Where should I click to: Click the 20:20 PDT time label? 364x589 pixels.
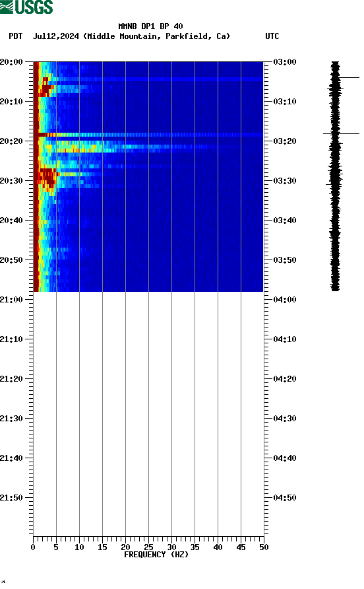click(x=11, y=141)
